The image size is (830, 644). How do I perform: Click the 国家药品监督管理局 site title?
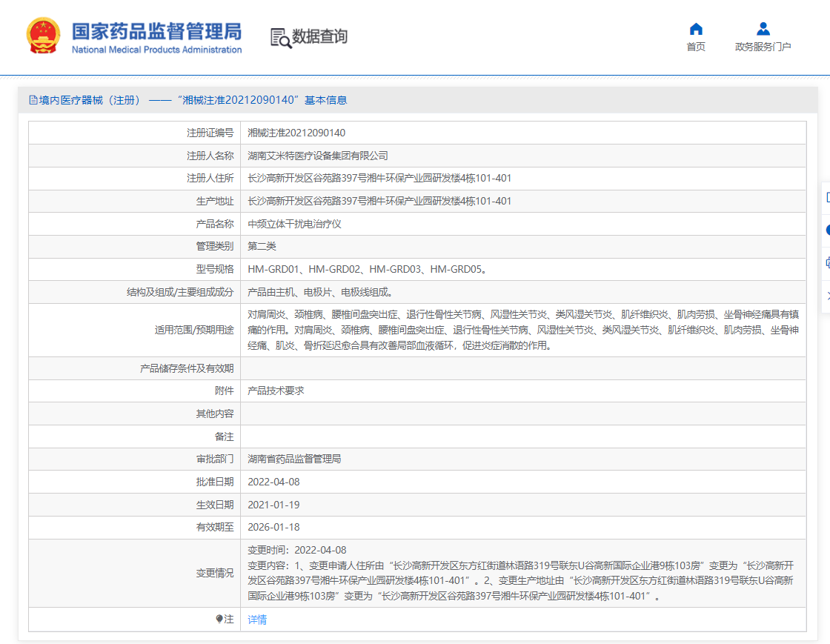point(156,31)
